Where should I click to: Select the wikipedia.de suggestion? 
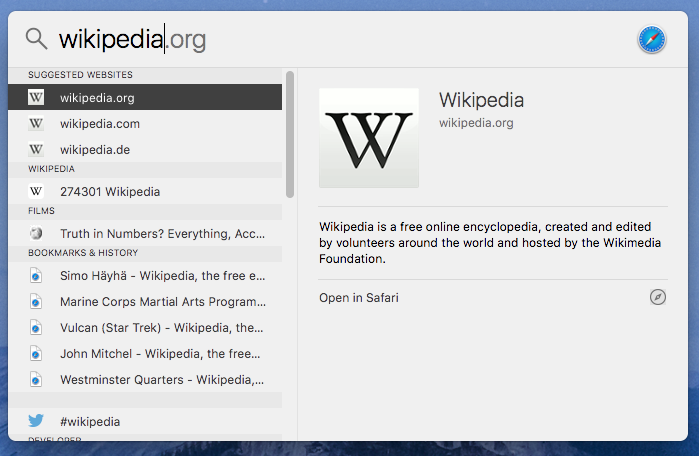tap(145, 149)
